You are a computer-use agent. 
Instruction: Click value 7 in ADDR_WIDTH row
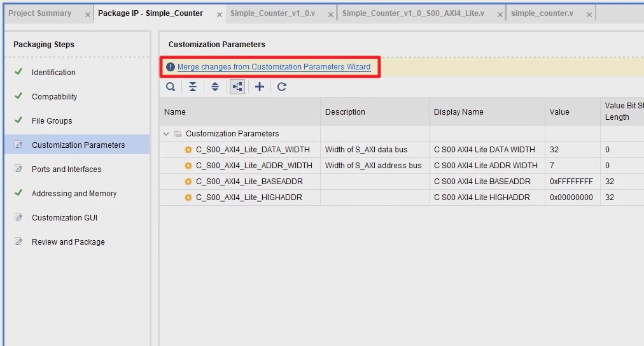click(x=552, y=166)
